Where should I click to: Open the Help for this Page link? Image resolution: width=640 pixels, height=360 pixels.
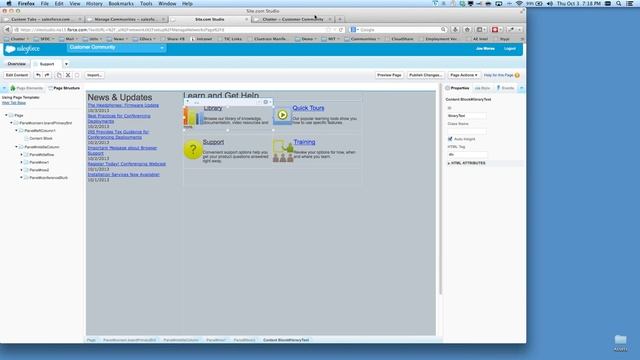tap(498, 75)
